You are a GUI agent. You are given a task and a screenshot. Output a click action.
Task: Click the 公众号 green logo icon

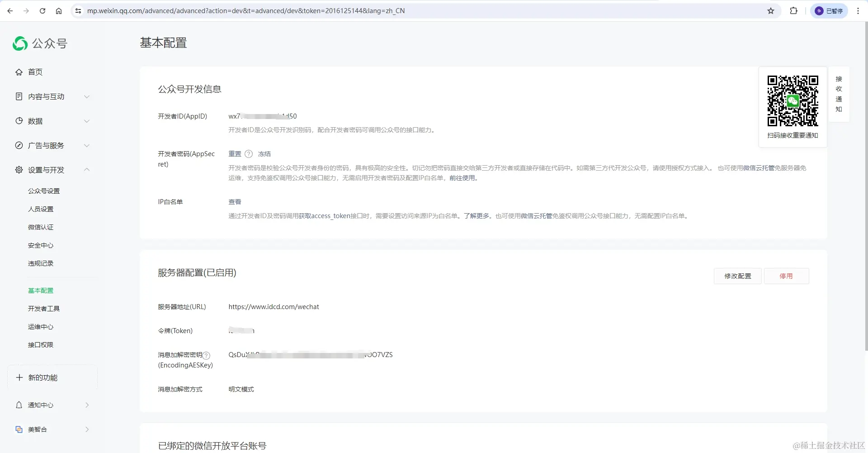pyautogui.click(x=19, y=43)
